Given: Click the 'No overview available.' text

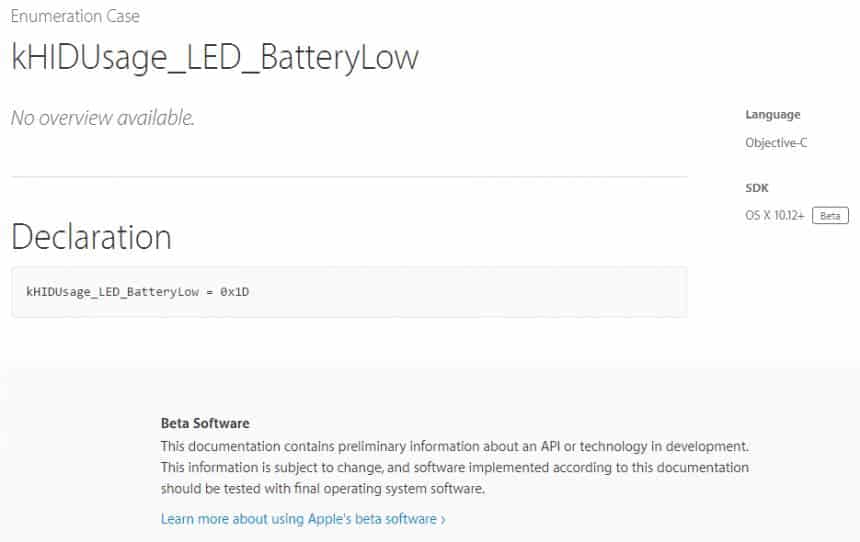Looking at the screenshot, I should [103, 118].
